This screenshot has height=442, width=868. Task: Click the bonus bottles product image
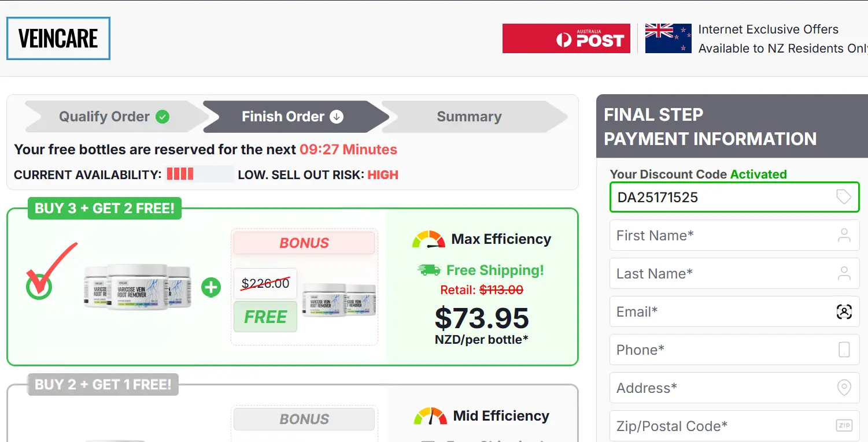pos(339,300)
